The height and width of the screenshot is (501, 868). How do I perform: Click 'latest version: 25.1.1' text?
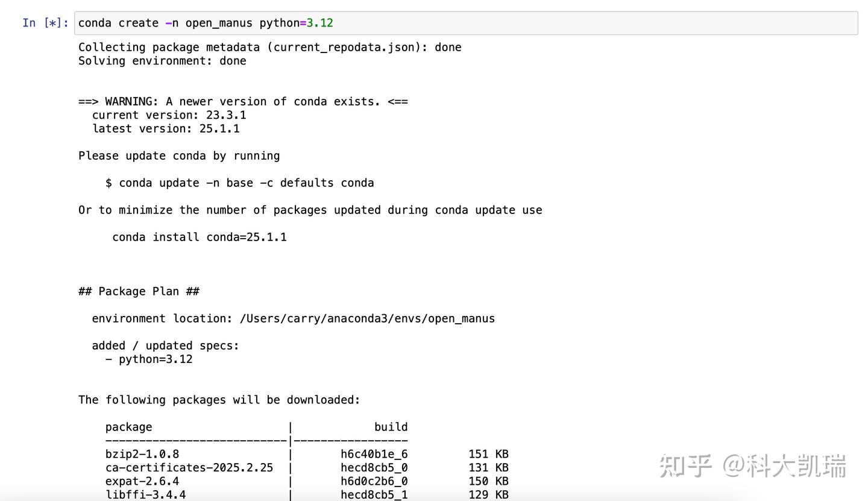pyautogui.click(x=166, y=128)
